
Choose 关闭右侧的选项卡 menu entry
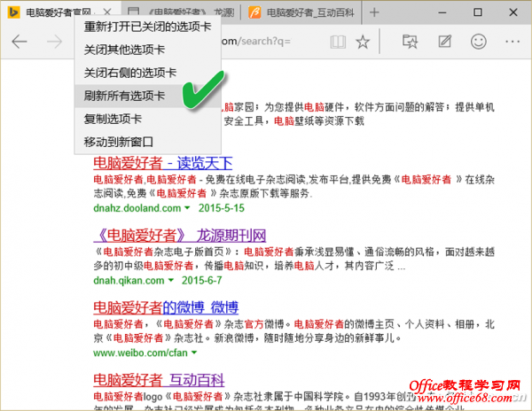pyautogui.click(x=148, y=73)
